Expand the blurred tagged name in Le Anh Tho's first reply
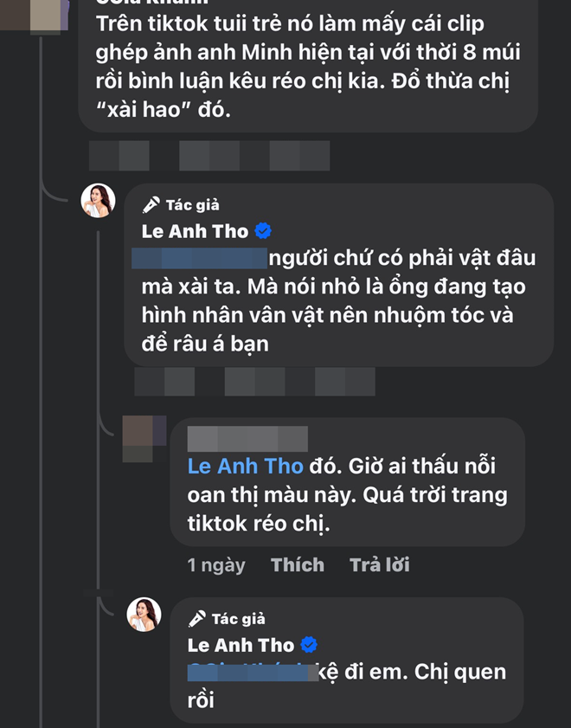 click(x=201, y=256)
